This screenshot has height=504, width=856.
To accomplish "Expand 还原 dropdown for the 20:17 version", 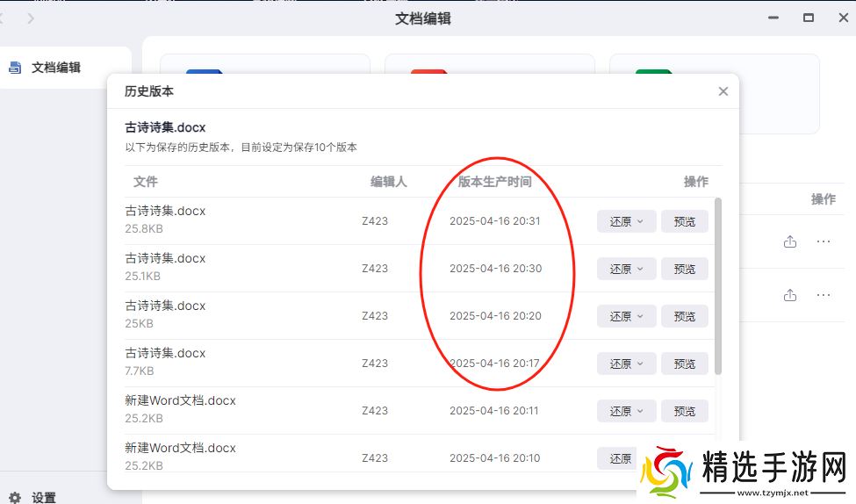I will click(x=627, y=364).
